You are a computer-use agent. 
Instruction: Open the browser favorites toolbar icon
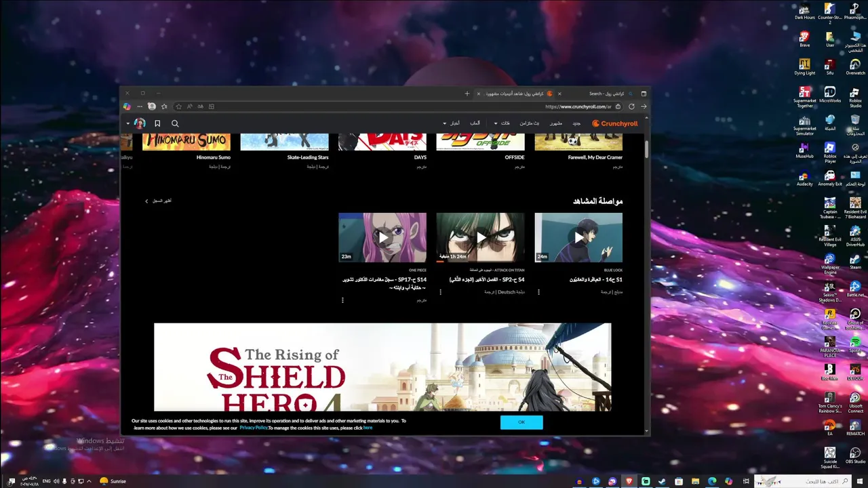tap(164, 106)
